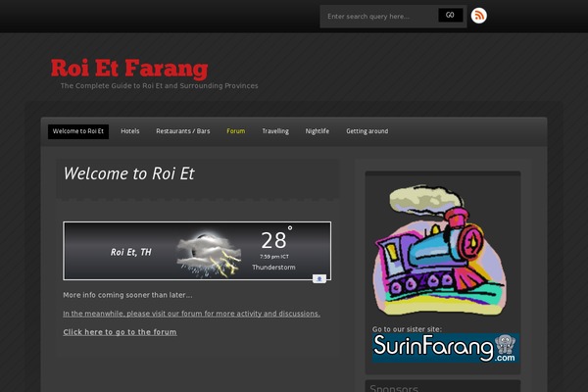Open the Getting around menu item

click(x=367, y=131)
